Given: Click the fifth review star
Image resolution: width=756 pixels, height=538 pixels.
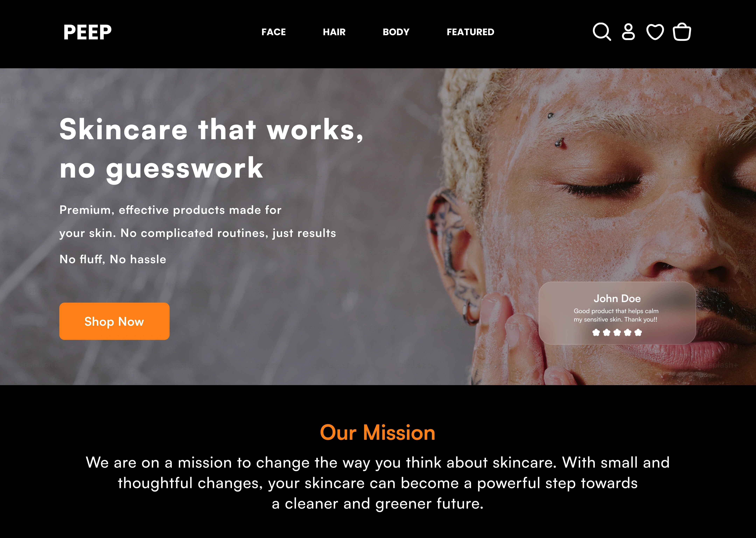Looking at the screenshot, I should coord(638,332).
